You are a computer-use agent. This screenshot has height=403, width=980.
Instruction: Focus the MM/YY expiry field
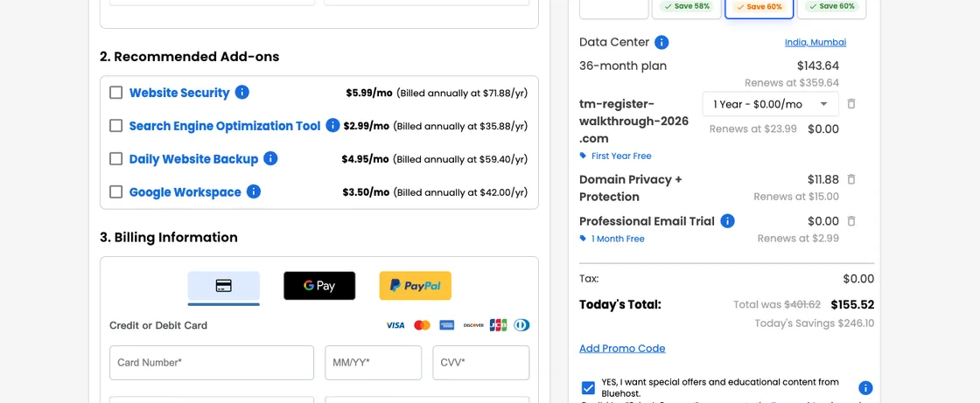pyautogui.click(x=373, y=363)
